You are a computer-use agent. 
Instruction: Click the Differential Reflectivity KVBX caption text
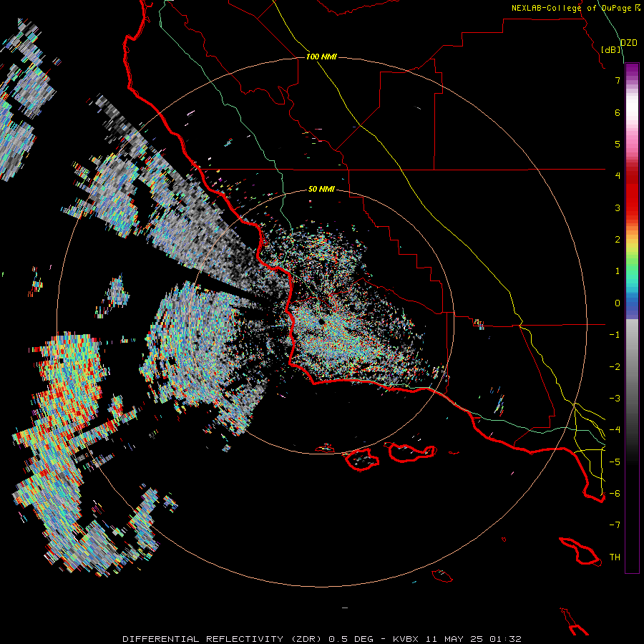click(322, 639)
